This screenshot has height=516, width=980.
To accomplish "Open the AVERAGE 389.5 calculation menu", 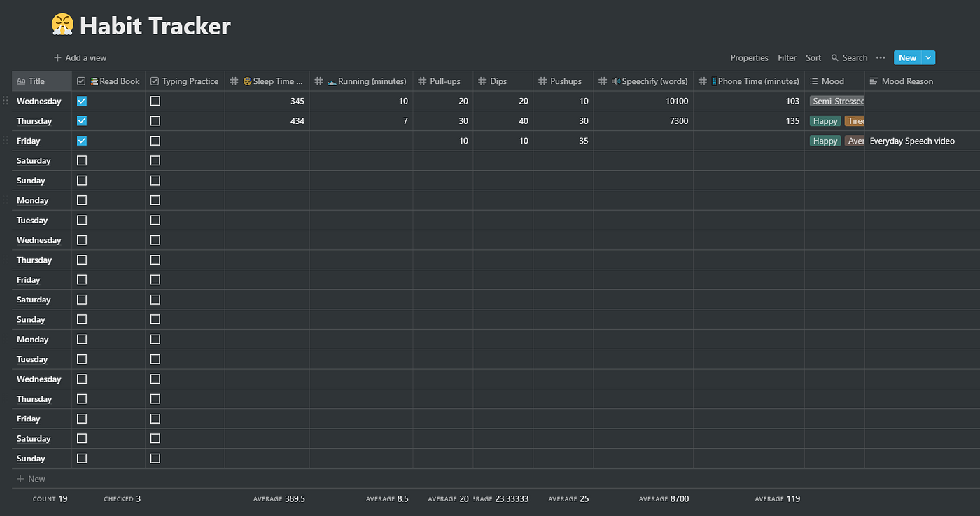I will pyautogui.click(x=279, y=498).
